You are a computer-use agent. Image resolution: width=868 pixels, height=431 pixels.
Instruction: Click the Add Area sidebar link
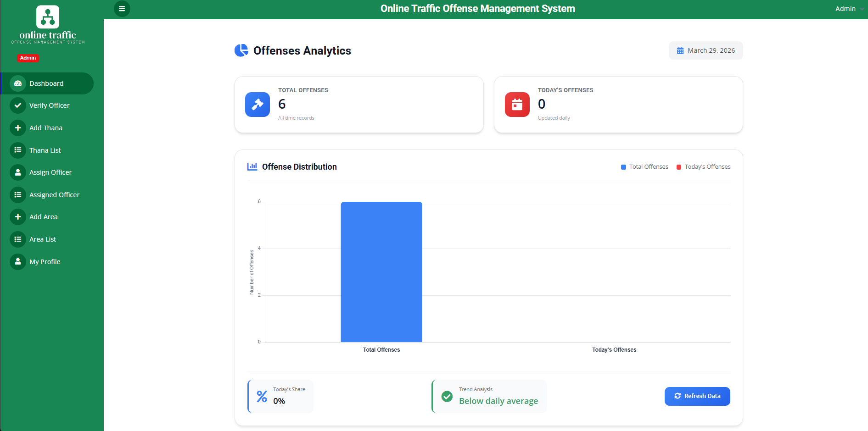coord(44,217)
